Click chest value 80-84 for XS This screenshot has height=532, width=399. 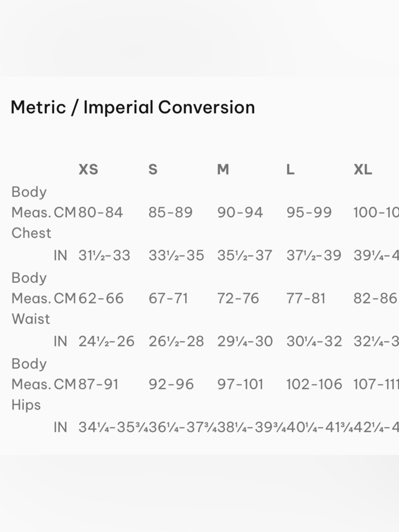click(x=101, y=212)
